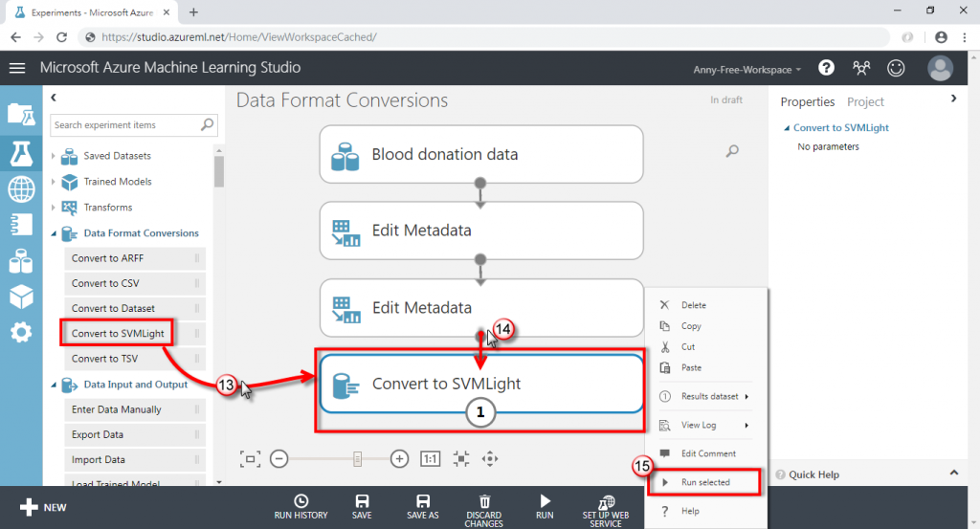Viewport: 980px width, 529px height.
Task: Collapse the Quick Help section
Action: (x=954, y=473)
